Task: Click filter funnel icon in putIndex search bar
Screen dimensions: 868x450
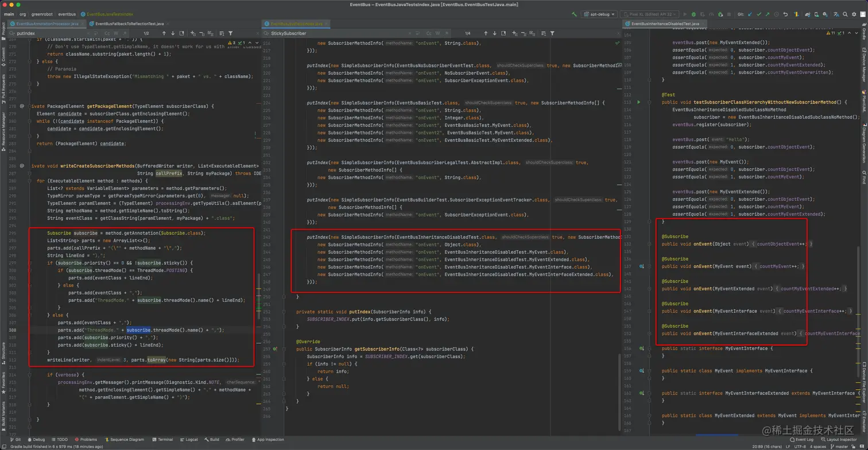Action: pyautogui.click(x=230, y=33)
